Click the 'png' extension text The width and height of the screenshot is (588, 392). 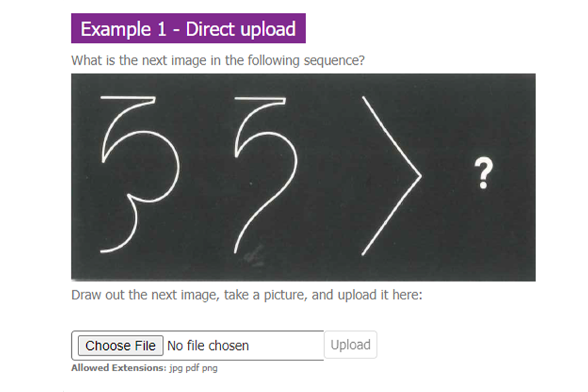point(209,369)
